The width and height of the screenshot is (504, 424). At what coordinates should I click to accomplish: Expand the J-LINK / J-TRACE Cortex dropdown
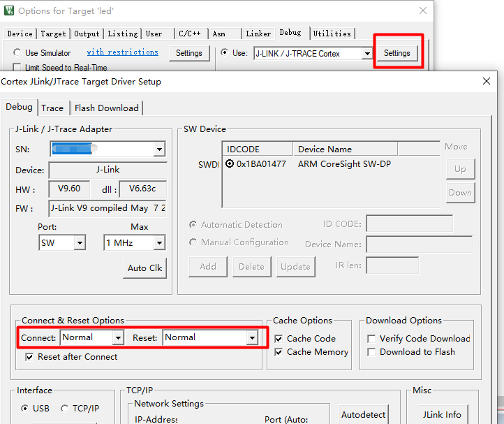(x=367, y=53)
